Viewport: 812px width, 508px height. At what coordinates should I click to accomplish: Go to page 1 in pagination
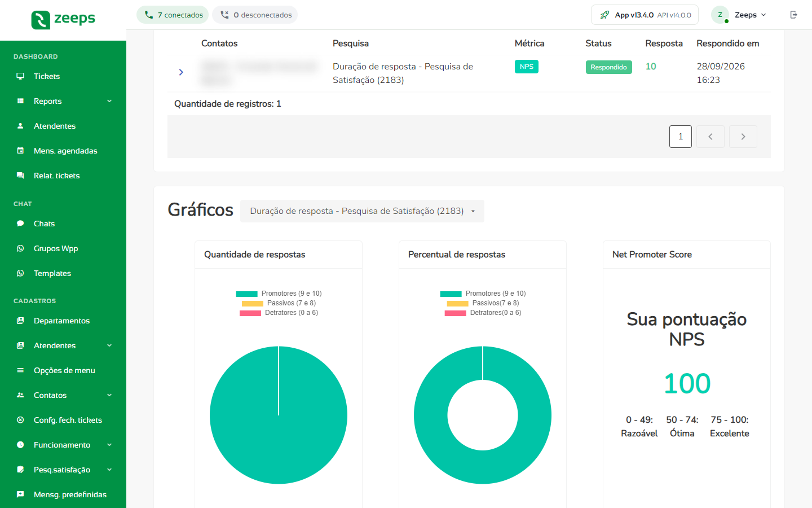(x=681, y=137)
